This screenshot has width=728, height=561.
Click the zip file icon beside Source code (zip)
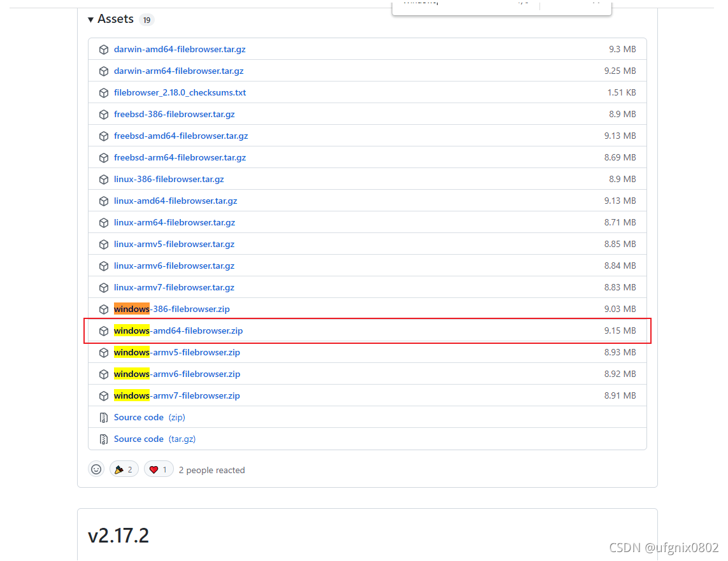pyautogui.click(x=104, y=418)
